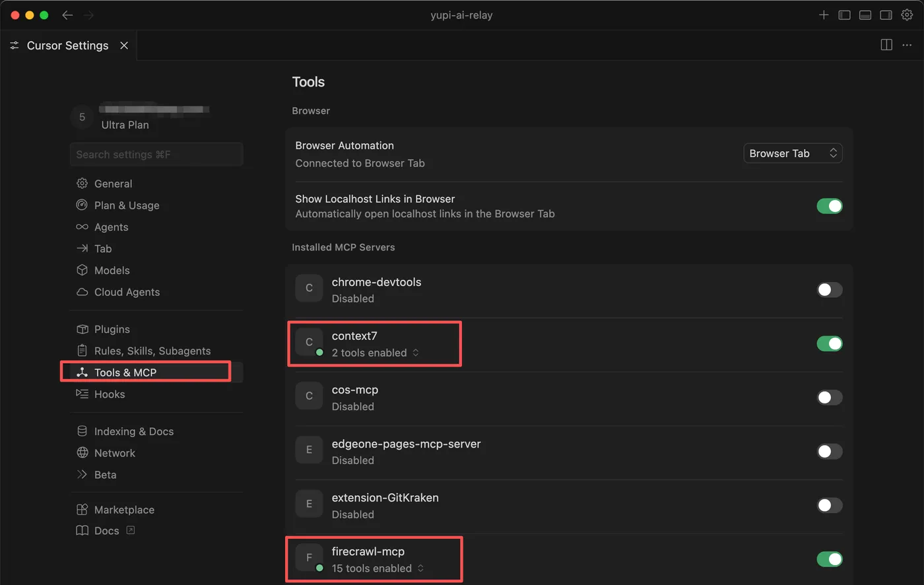Toggle the bottom panel layout icon
The width and height of the screenshot is (924, 585).
click(x=865, y=15)
